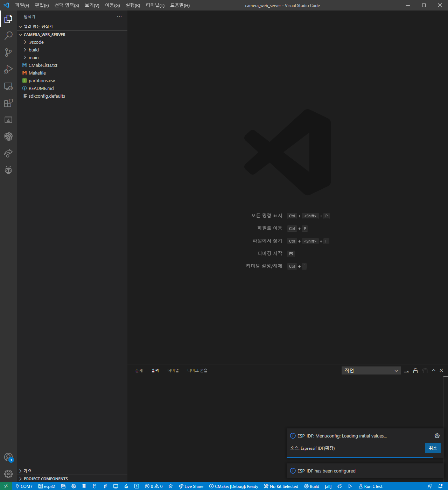The height and width of the screenshot is (490, 448).
Task: Open ESP-IDF SDK configuration gear in status bar
Action: tap(73, 486)
